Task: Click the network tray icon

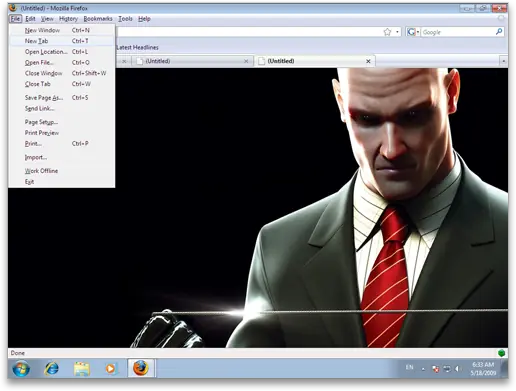Action: point(447,369)
